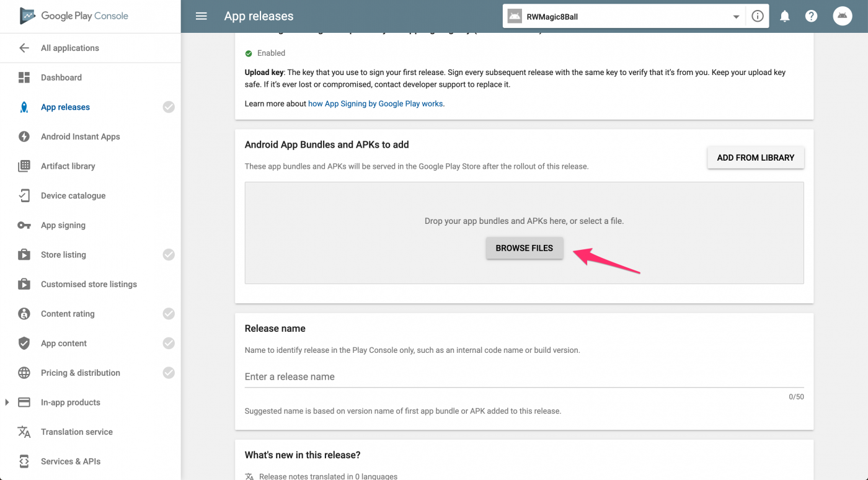868x480 pixels.
Task: Open the help question mark icon
Action: (x=811, y=16)
